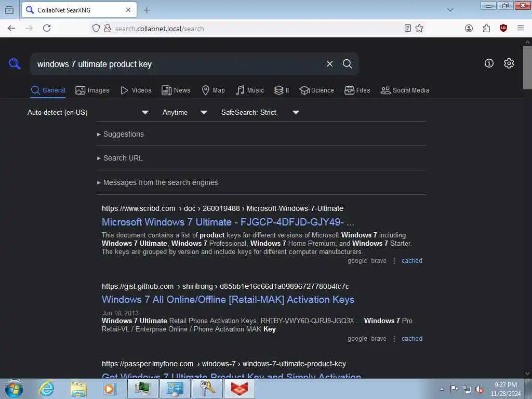
Task: Open the uBlock Origin extension icon
Action: click(503, 29)
